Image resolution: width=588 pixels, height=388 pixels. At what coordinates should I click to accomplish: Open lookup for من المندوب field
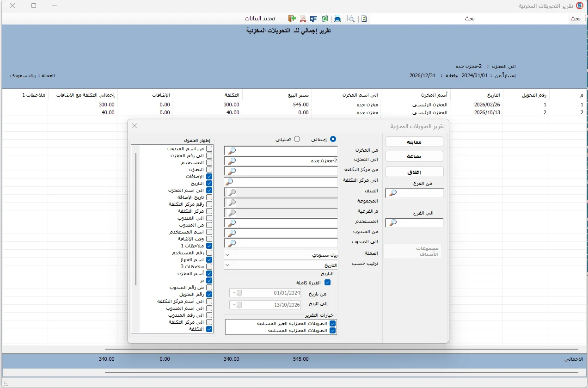pos(232,233)
